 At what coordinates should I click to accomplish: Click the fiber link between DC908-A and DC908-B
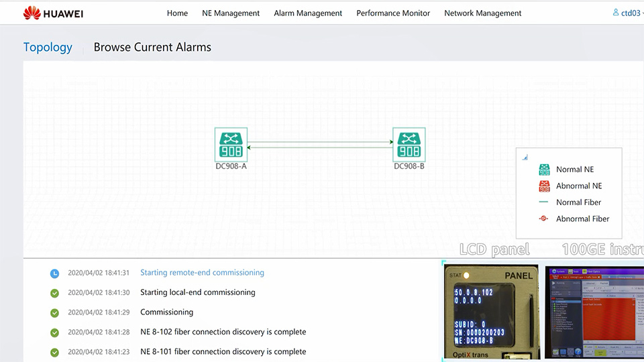(320, 144)
